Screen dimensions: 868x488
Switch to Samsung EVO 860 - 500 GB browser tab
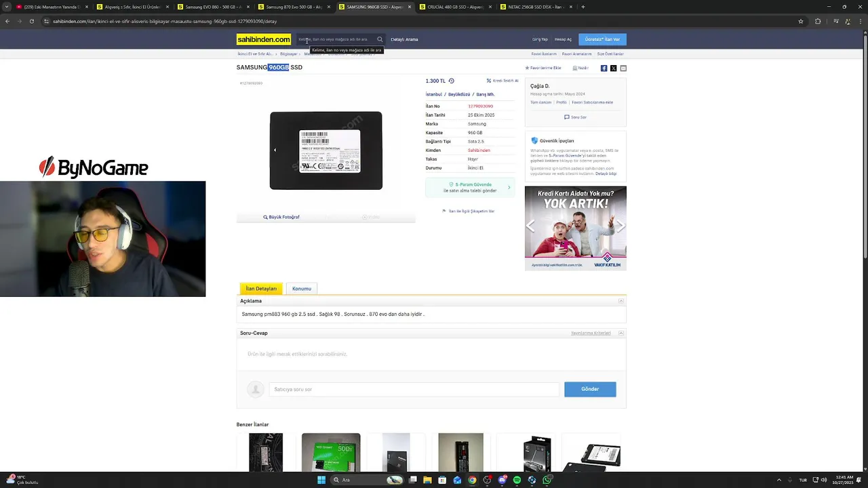tap(214, 7)
